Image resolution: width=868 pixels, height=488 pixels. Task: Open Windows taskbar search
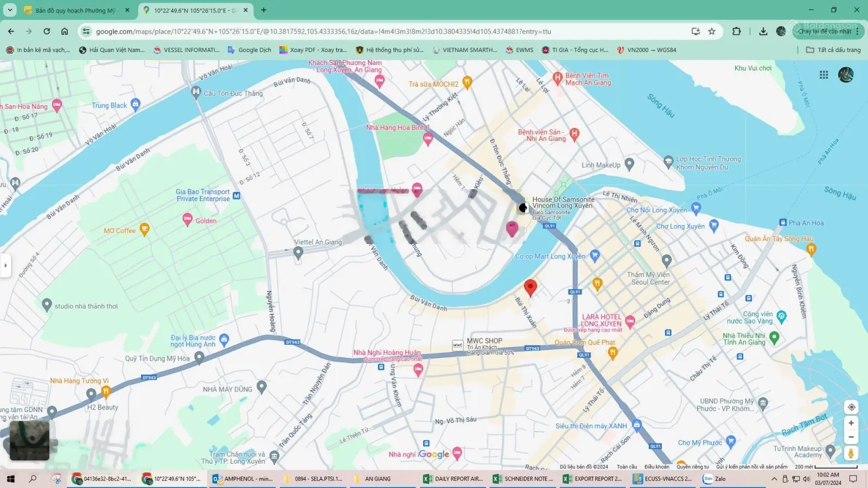pos(33,479)
